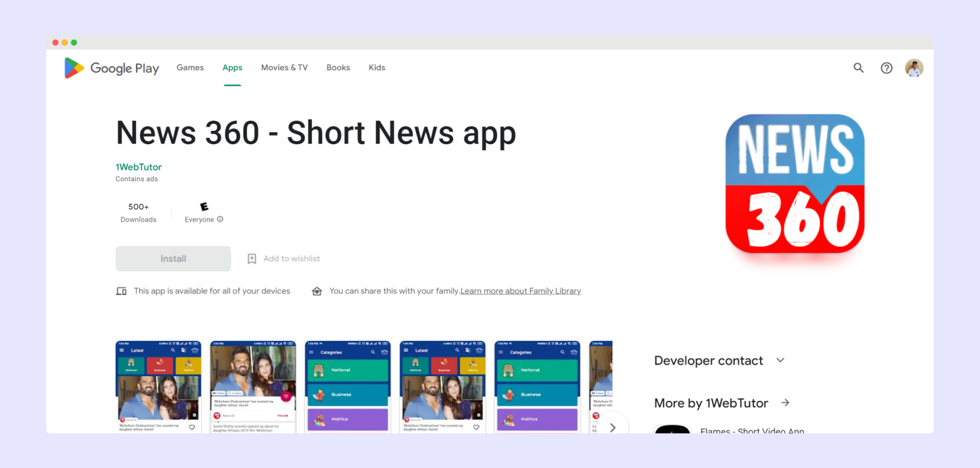
Task: Open the first app screenshot
Action: [x=158, y=386]
